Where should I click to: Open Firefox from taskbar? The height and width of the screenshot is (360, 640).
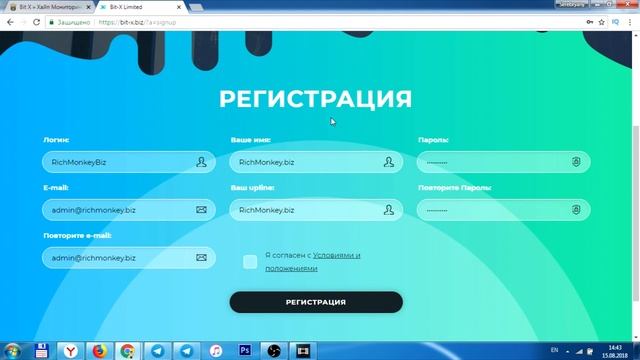pos(99,351)
